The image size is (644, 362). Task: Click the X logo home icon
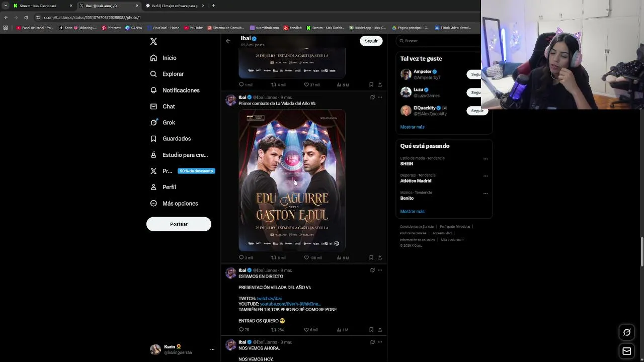[x=153, y=41]
